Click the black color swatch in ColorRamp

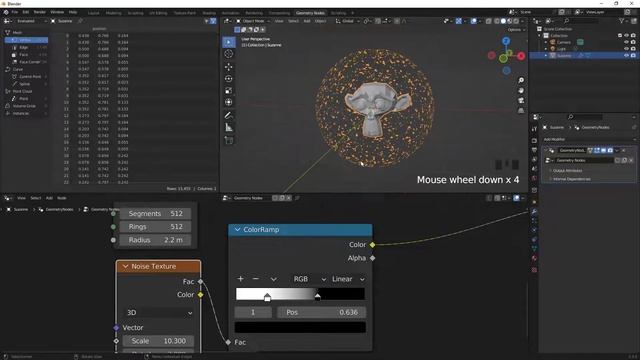point(300,327)
